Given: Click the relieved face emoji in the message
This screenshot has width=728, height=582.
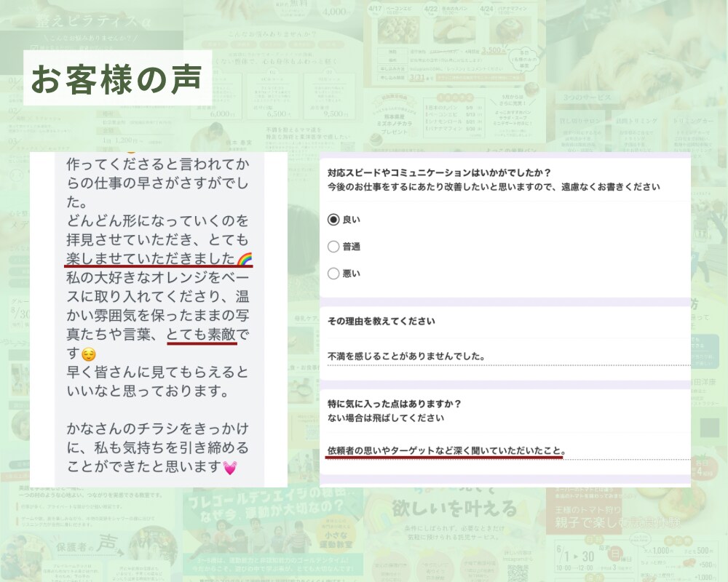Looking at the screenshot, I should point(88,354).
